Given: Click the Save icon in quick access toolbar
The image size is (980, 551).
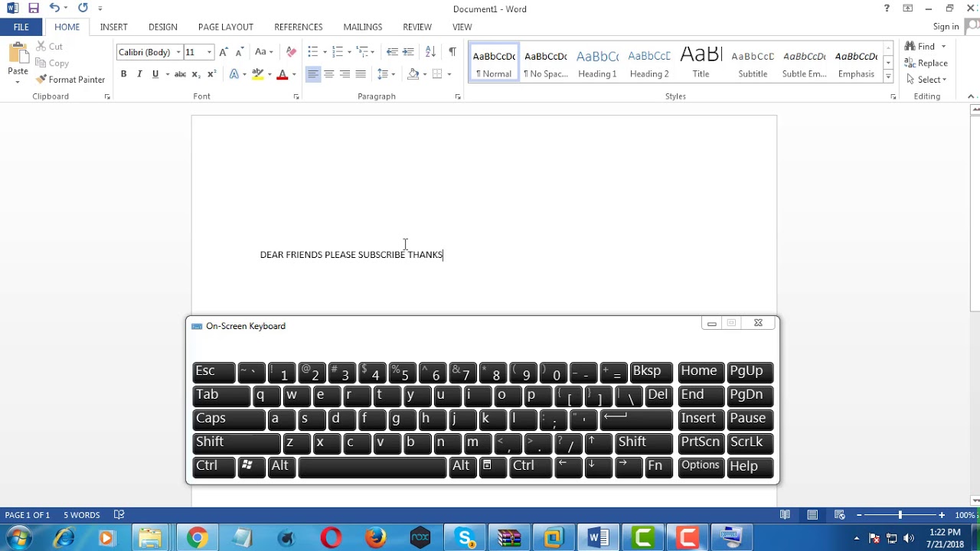Looking at the screenshot, I should pos(33,8).
